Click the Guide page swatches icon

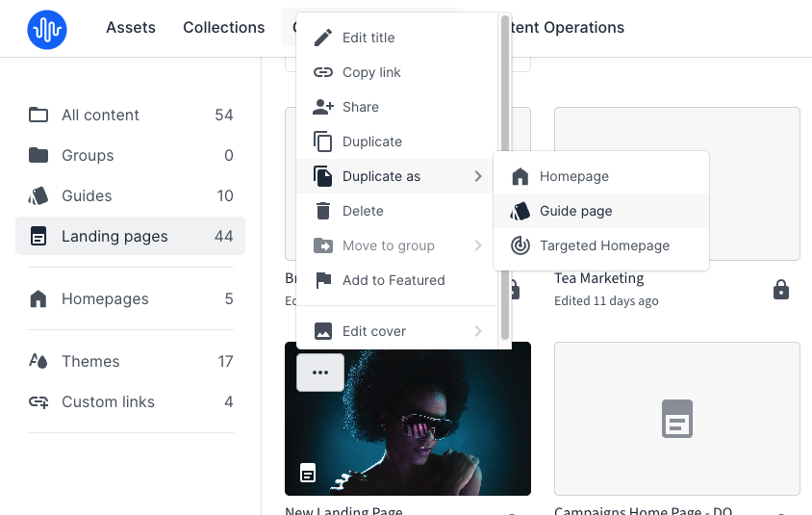point(520,212)
